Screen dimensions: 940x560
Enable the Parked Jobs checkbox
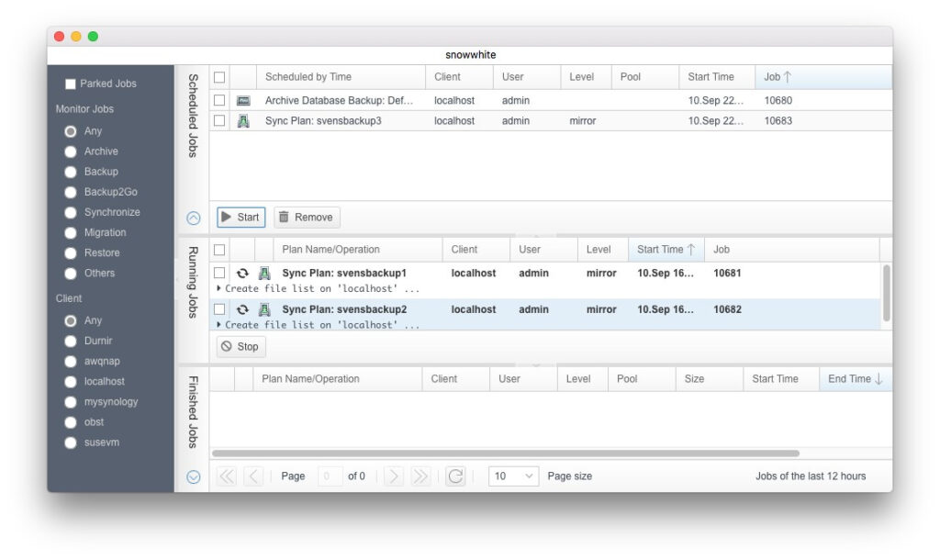(x=71, y=84)
